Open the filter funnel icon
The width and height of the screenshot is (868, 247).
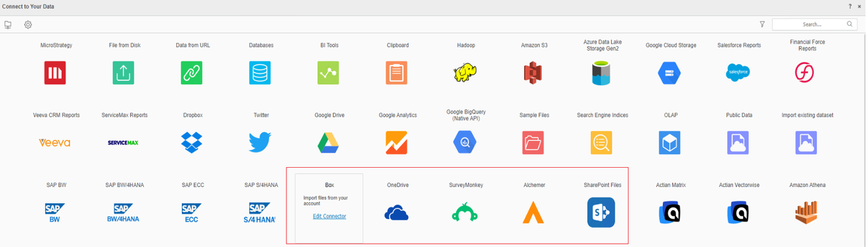click(762, 24)
